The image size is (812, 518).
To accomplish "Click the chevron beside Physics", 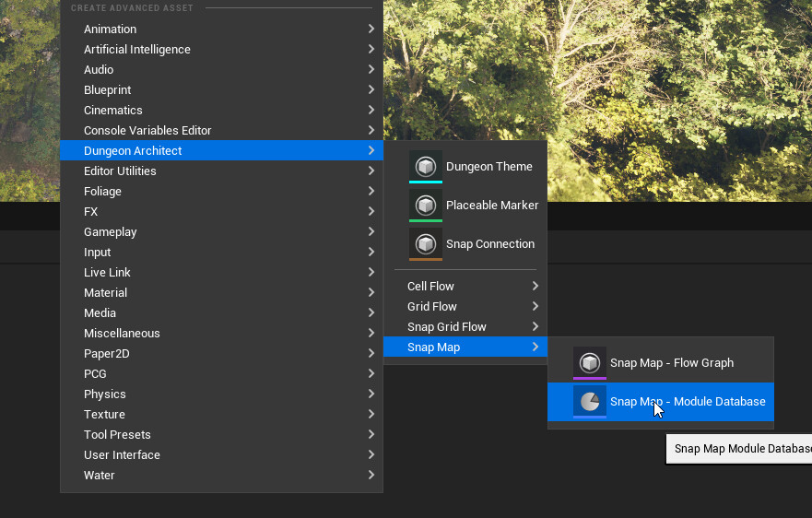I will click(371, 394).
